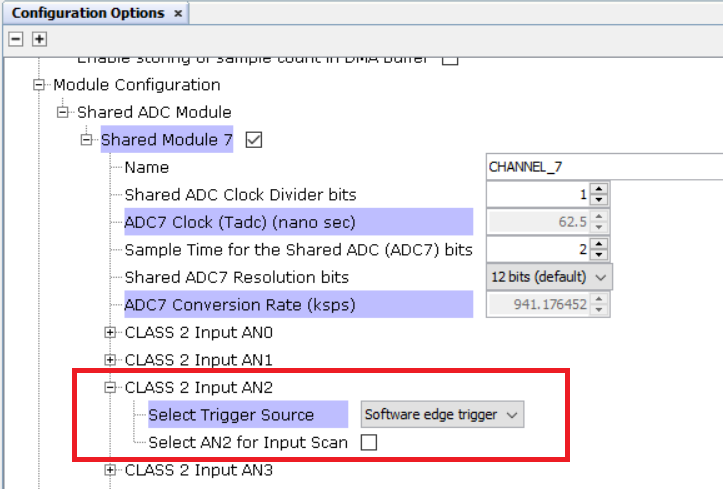
Task: Select the Configuration Options tab
Action: (x=88, y=13)
